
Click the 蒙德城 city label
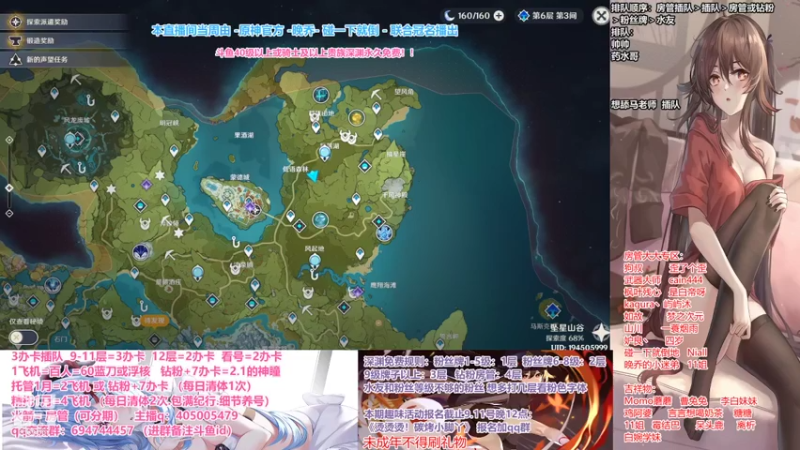coord(239,177)
